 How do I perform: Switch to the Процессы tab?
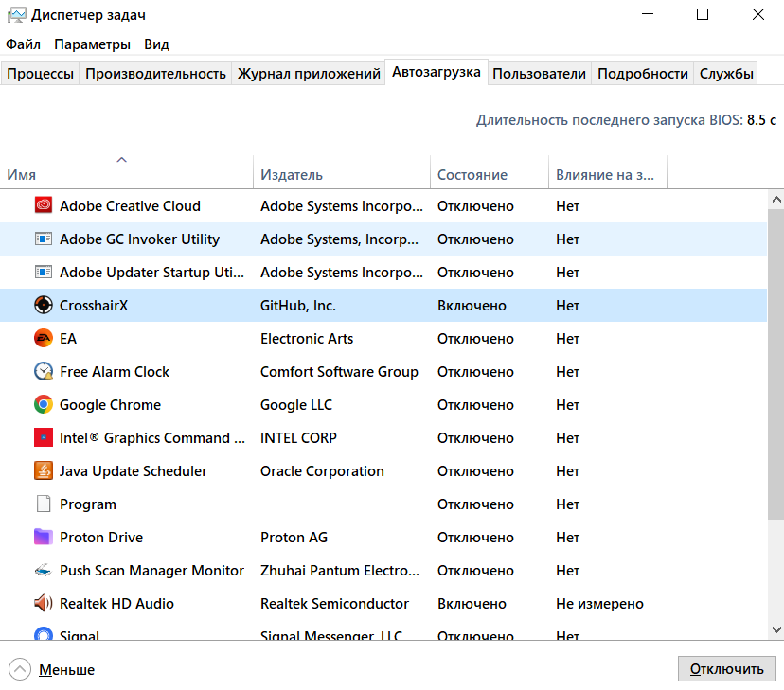pyautogui.click(x=40, y=74)
